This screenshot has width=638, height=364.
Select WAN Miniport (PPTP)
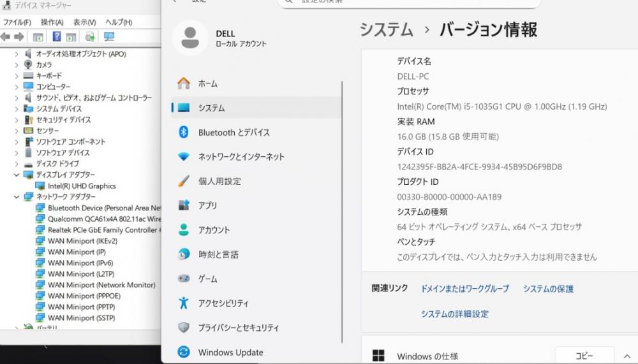pyautogui.click(x=82, y=307)
